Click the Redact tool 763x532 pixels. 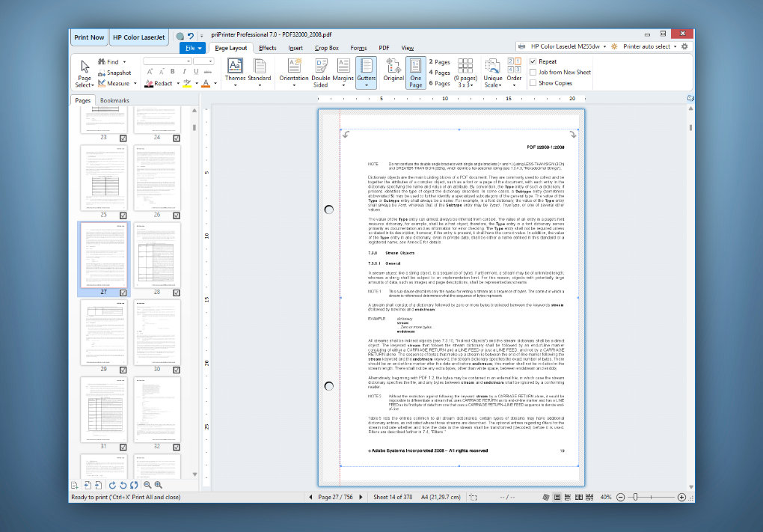click(159, 84)
